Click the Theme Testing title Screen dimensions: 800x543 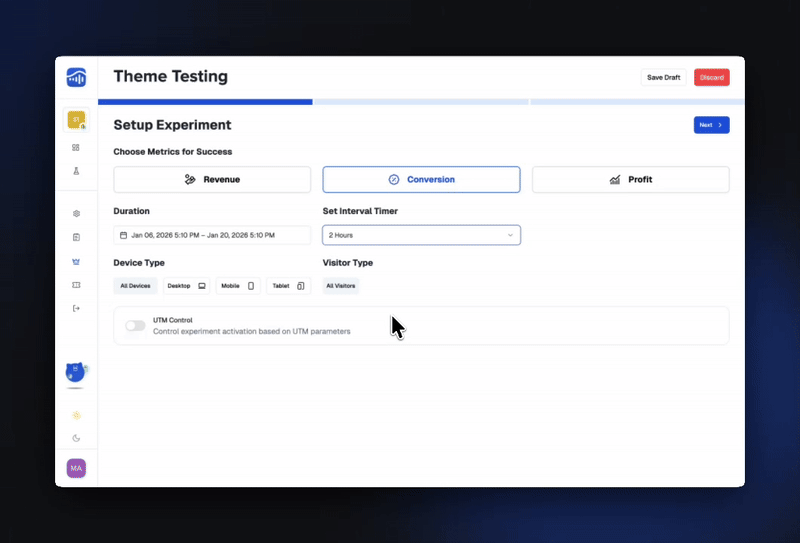point(170,77)
